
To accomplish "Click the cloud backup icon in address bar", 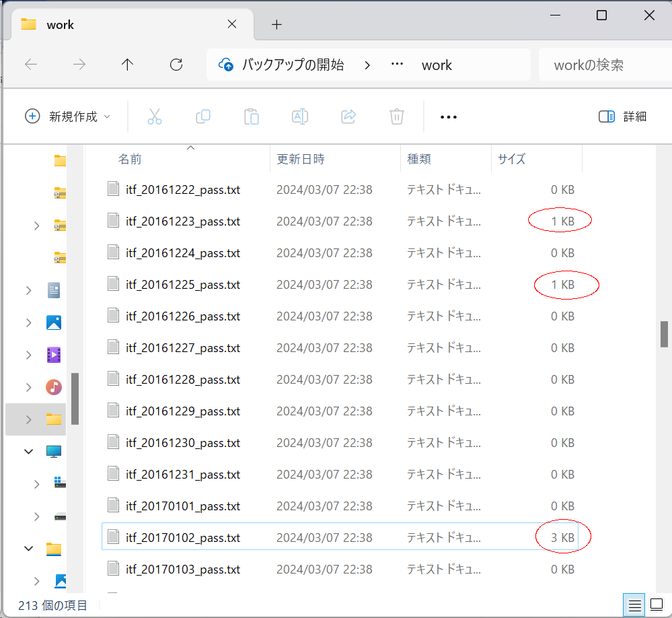I will pyautogui.click(x=226, y=65).
